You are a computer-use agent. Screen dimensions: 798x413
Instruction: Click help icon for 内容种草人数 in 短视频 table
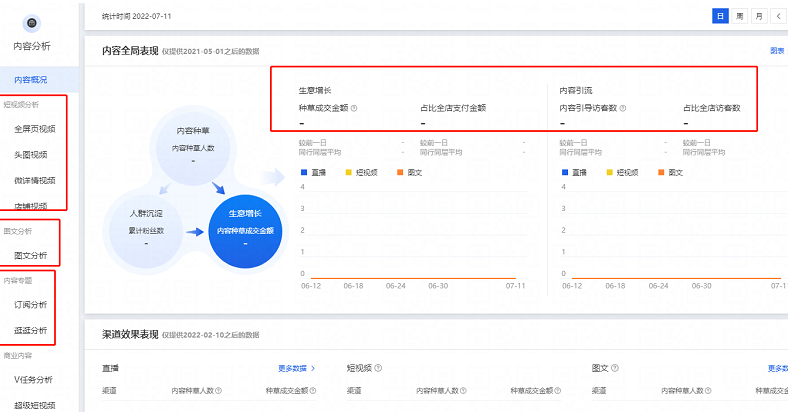pos(464,391)
